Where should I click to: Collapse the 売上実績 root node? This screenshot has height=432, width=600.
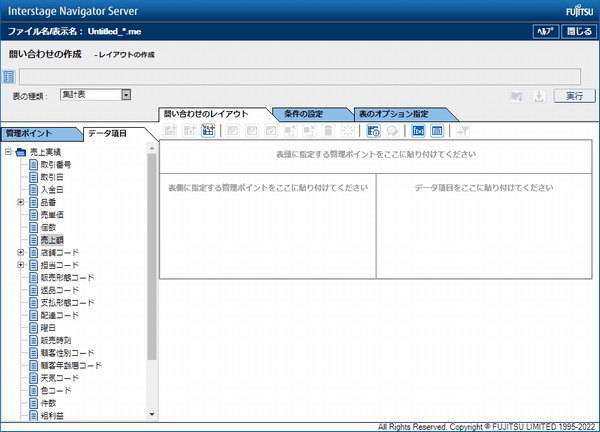tap(8, 152)
